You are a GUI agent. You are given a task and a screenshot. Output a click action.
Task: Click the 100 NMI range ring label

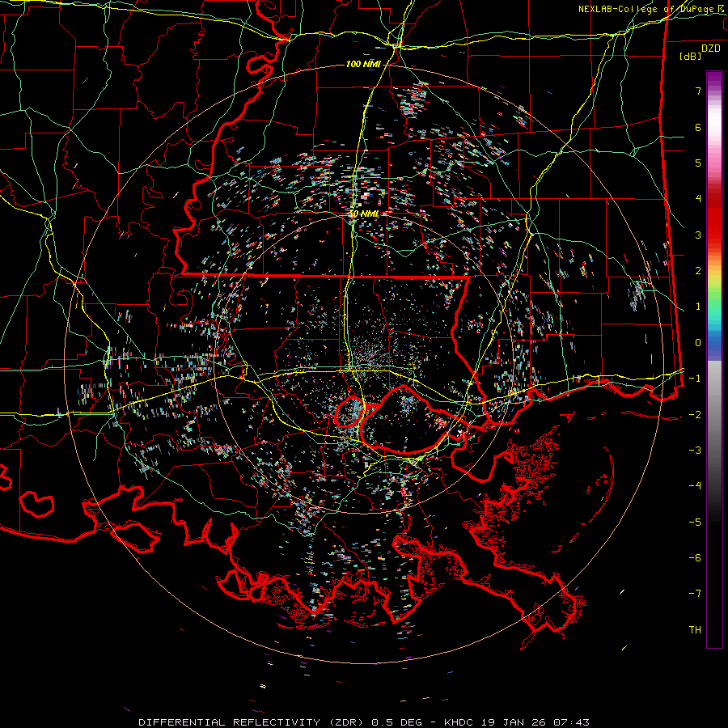(363, 64)
